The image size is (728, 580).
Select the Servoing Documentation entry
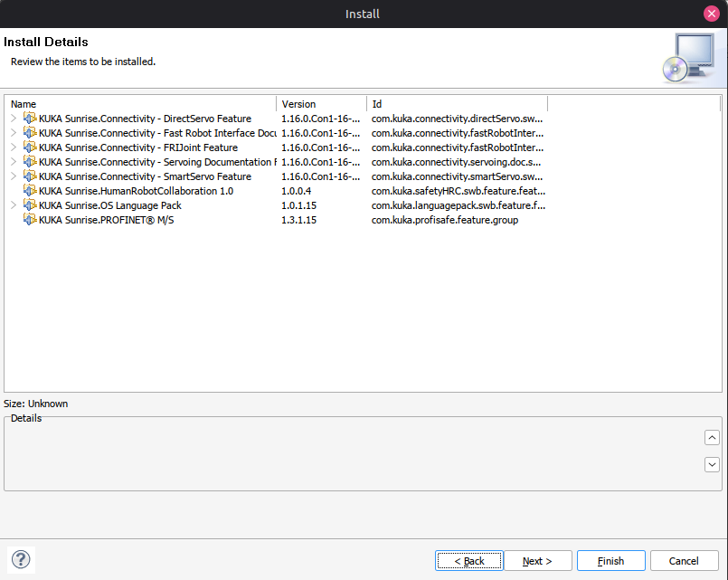pyautogui.click(x=157, y=162)
